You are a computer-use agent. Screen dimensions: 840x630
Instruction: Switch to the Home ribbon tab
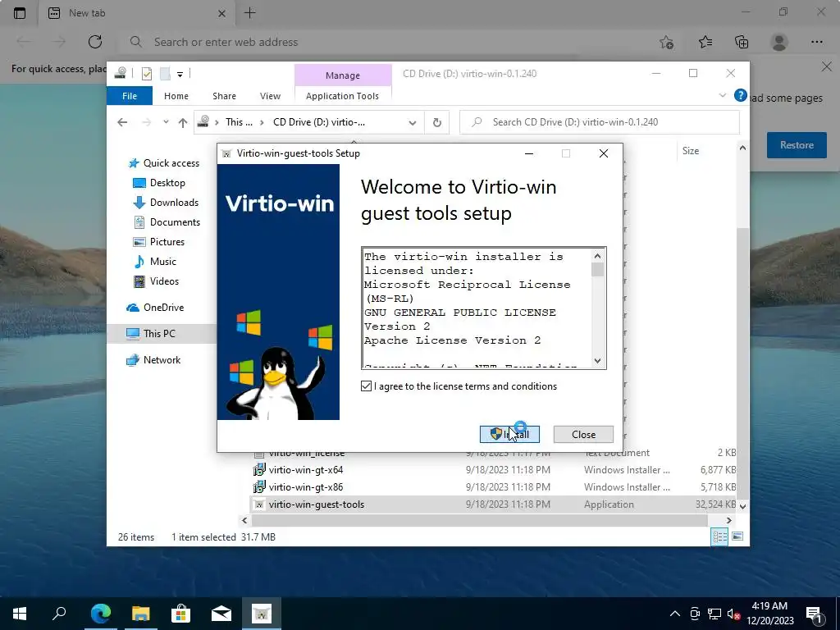[176, 96]
